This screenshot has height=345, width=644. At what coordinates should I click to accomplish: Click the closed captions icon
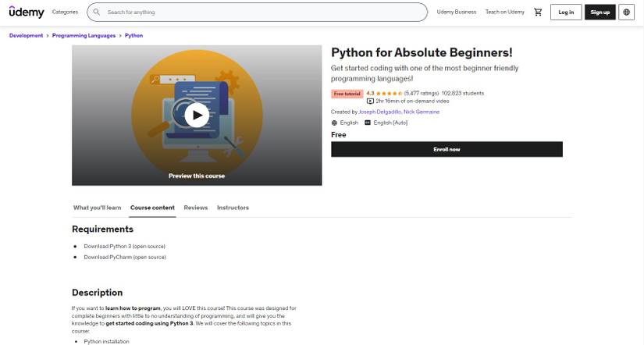tap(368, 123)
